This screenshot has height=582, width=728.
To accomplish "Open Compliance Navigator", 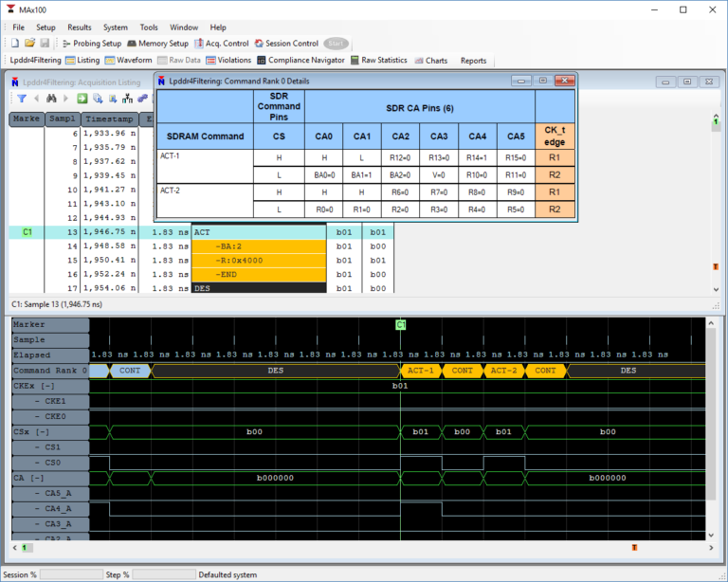I will tap(300, 61).
